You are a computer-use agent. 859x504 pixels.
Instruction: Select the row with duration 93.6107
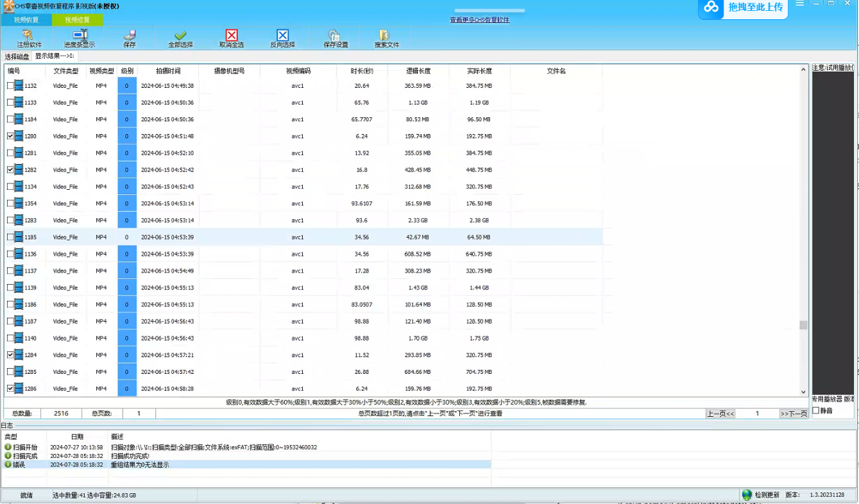click(303, 203)
